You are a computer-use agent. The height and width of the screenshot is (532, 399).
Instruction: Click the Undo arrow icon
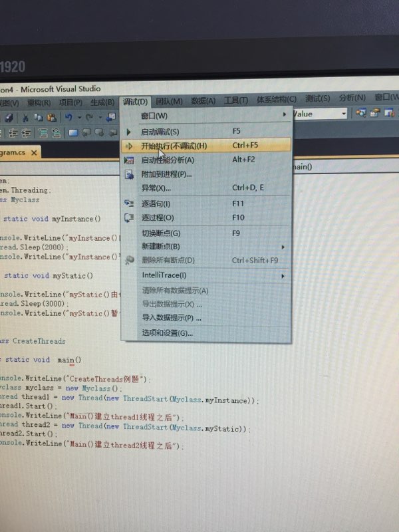point(68,118)
